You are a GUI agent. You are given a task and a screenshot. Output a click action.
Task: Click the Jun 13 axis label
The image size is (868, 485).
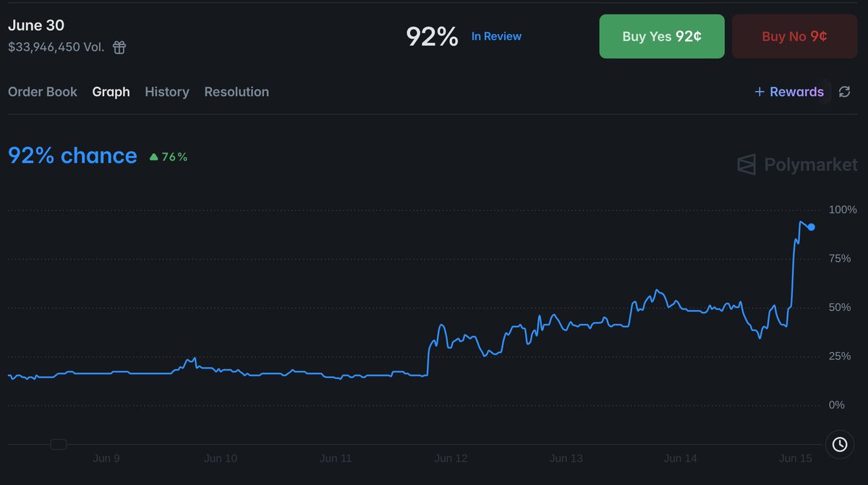pos(566,458)
